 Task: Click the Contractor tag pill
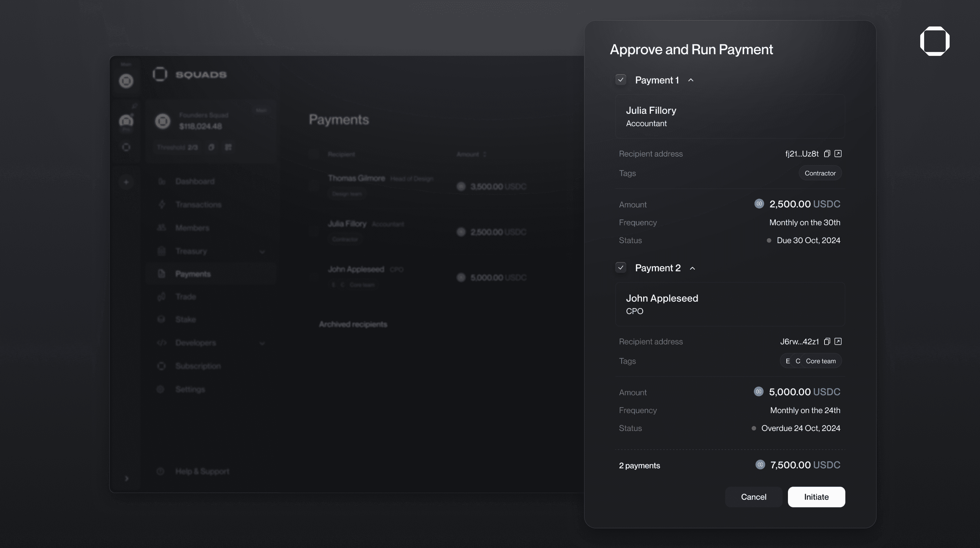pos(820,173)
